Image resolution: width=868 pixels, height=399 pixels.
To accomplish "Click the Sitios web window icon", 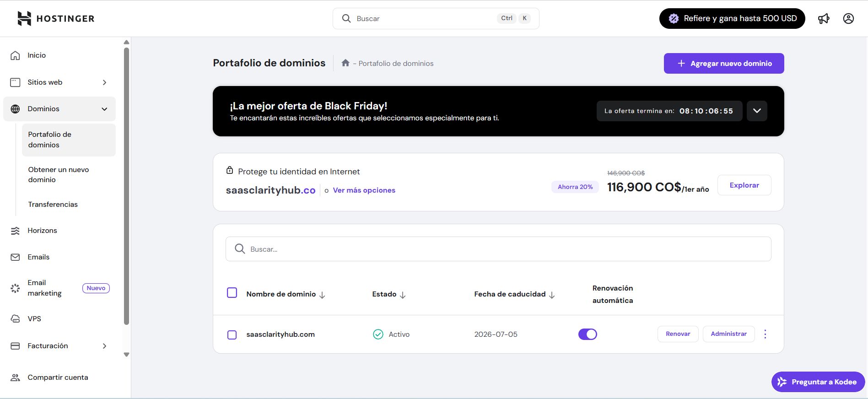I will 15,82.
